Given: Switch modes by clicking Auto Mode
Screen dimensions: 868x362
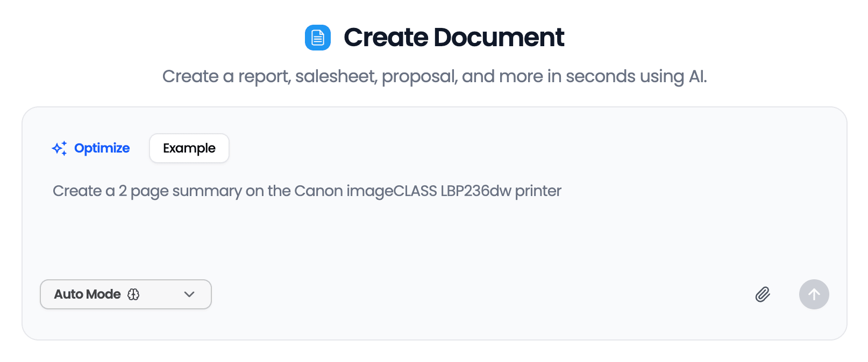Looking at the screenshot, I should (87, 294).
